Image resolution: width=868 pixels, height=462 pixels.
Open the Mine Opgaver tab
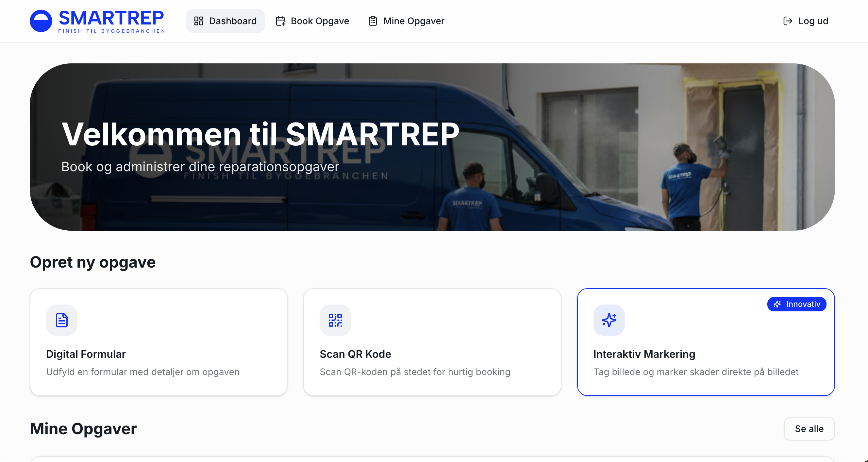tap(406, 21)
